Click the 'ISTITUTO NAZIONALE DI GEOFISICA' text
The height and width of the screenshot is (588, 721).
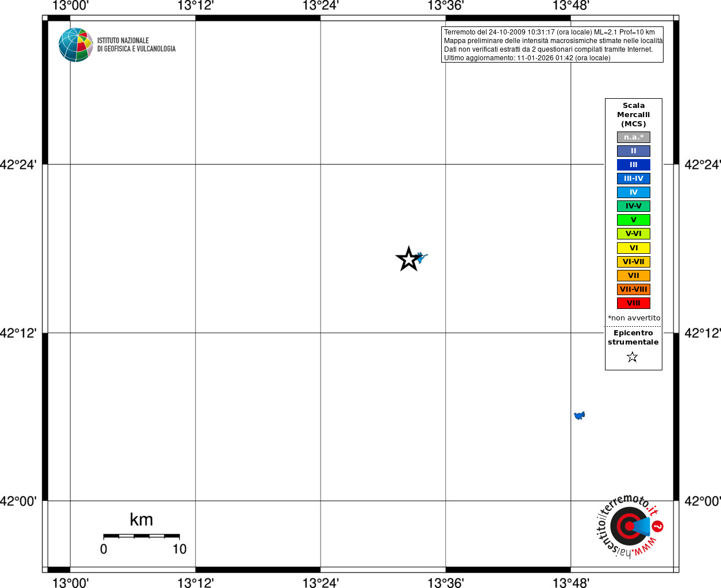[136, 45]
